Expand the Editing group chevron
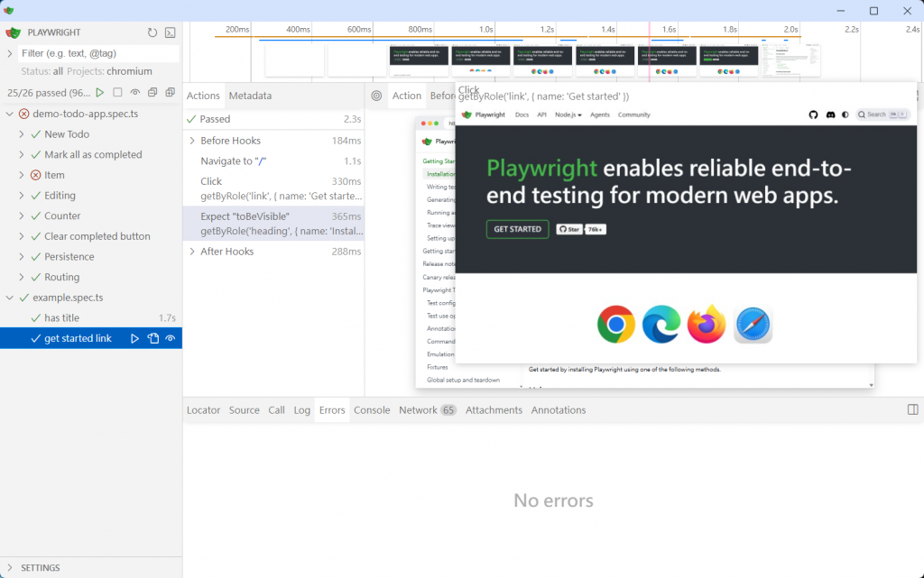924x578 pixels. 22,196
